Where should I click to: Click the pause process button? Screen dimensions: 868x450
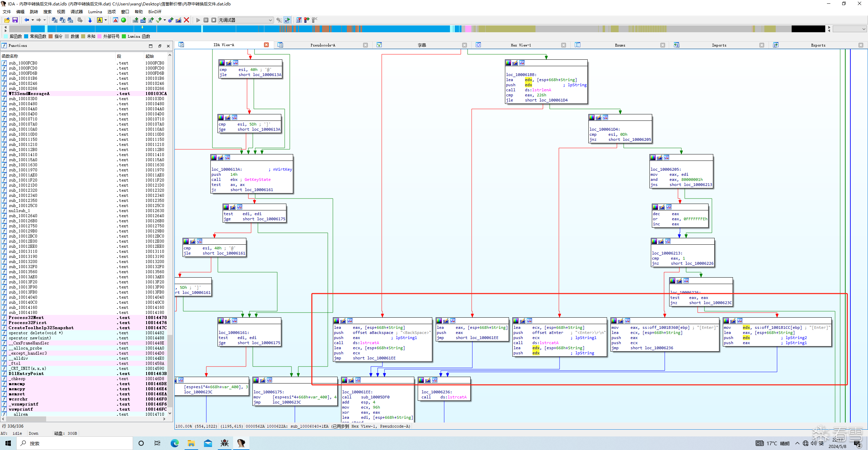[206, 20]
